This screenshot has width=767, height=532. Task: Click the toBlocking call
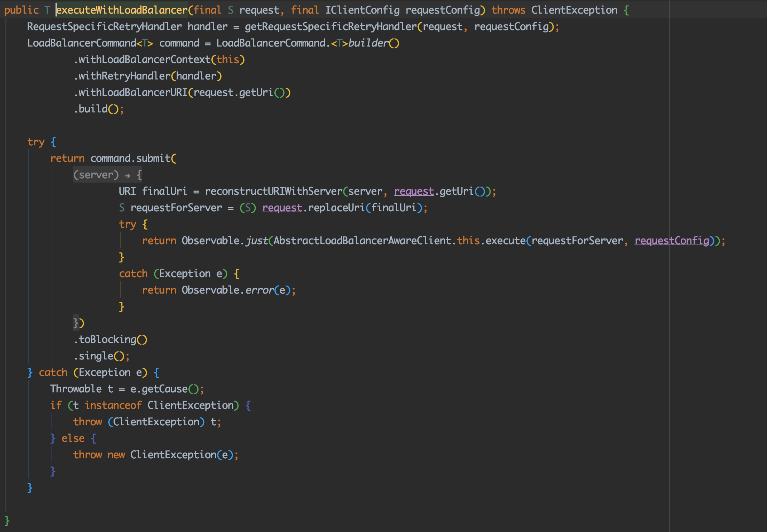(107, 340)
